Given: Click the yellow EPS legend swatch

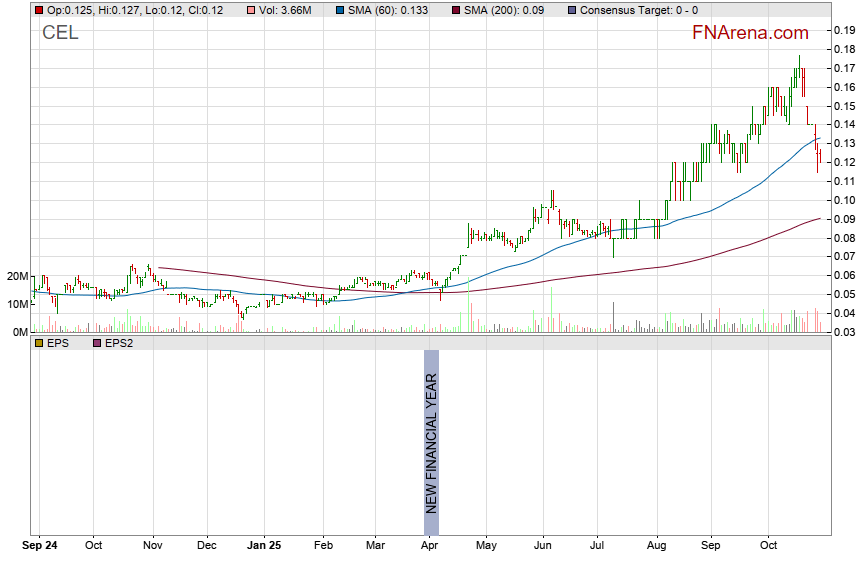Looking at the screenshot, I should pos(39,343).
